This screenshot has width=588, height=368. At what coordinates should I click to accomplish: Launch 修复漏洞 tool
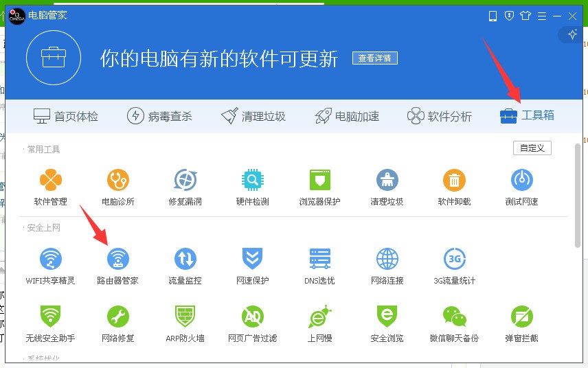pos(185,187)
